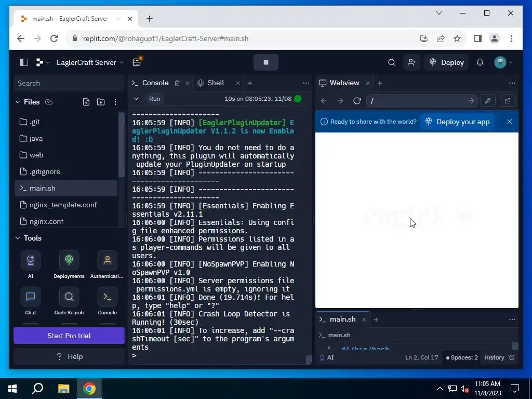Open Webview in new tab icon
532x399 pixels.
[508, 101]
